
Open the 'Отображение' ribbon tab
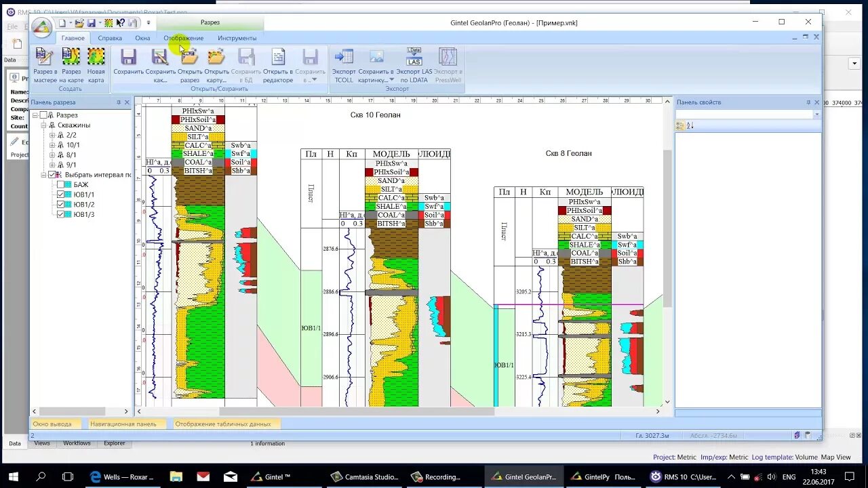pyautogui.click(x=183, y=39)
